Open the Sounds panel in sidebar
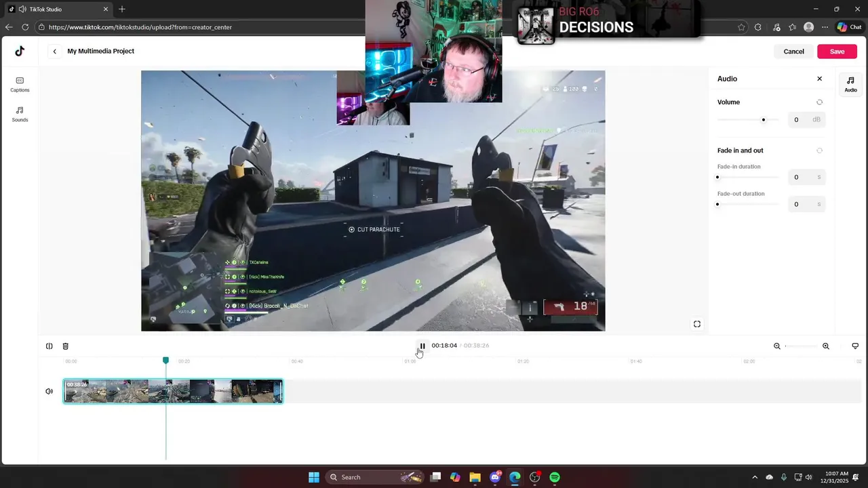 (20, 114)
